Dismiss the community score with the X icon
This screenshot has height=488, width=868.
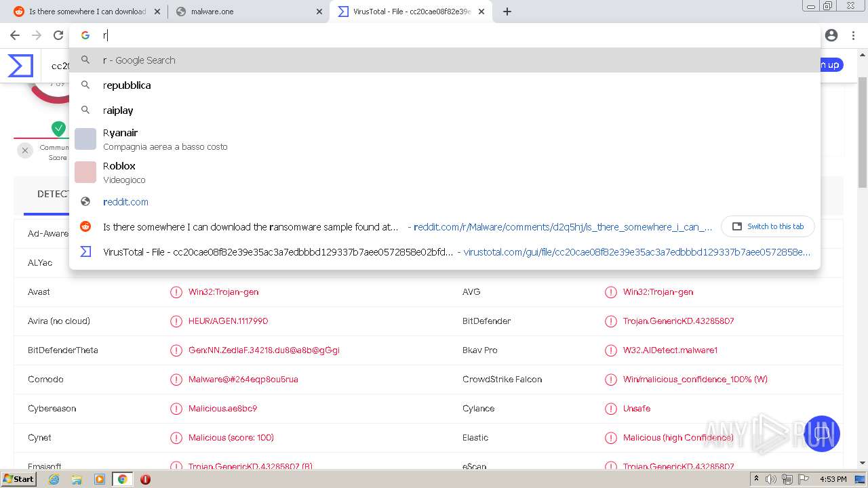click(25, 150)
